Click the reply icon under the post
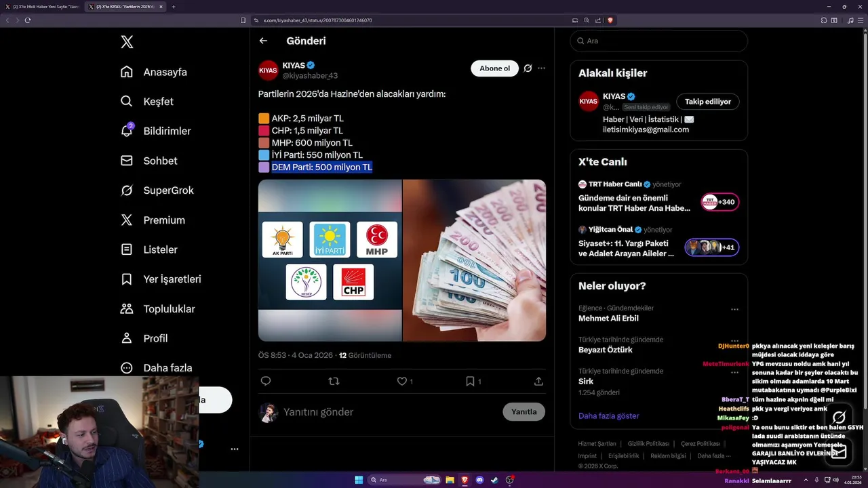 point(266,382)
